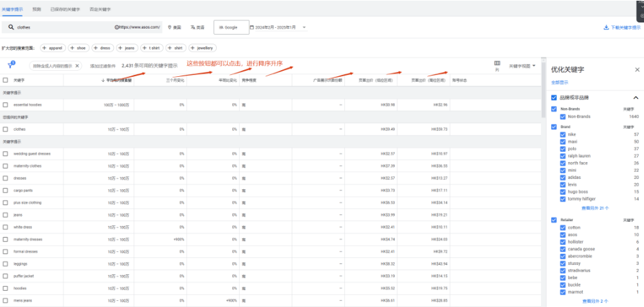This screenshot has width=644, height=307.
Task: Collapse the 品牌或非品牌 section chevron
Action: pyautogui.click(x=636, y=97)
